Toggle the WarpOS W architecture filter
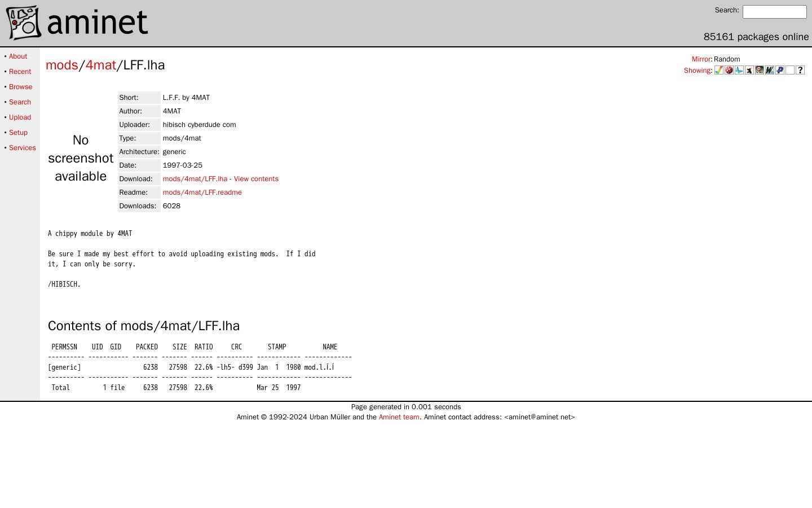The height and width of the screenshot is (508, 812). tap(770, 70)
